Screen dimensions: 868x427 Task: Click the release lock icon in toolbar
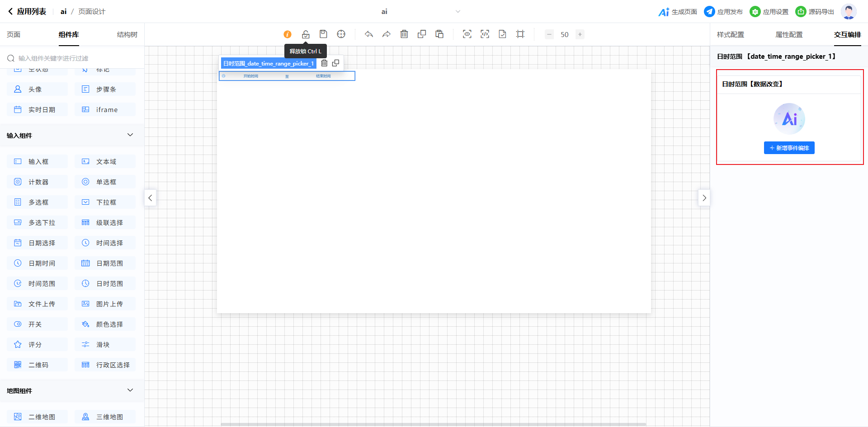[x=306, y=34]
